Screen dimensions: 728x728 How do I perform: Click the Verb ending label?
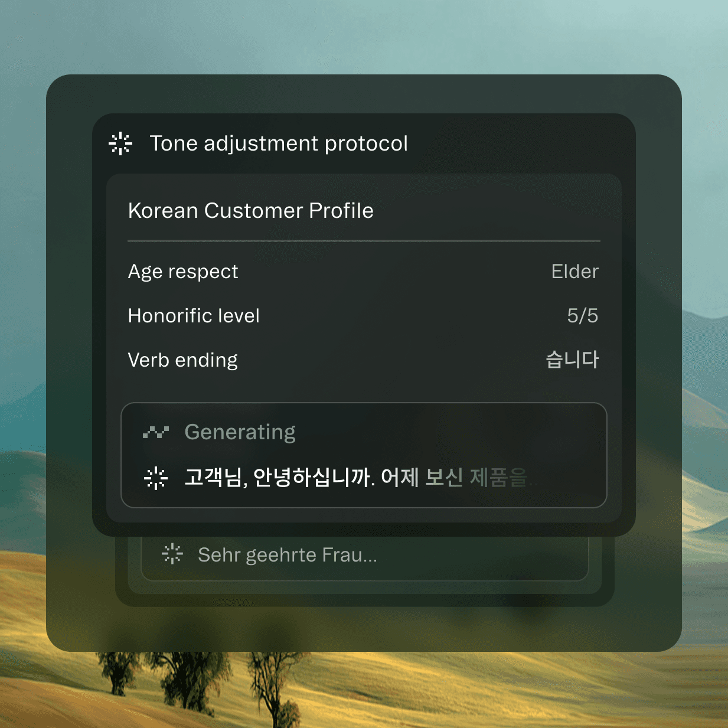click(183, 360)
